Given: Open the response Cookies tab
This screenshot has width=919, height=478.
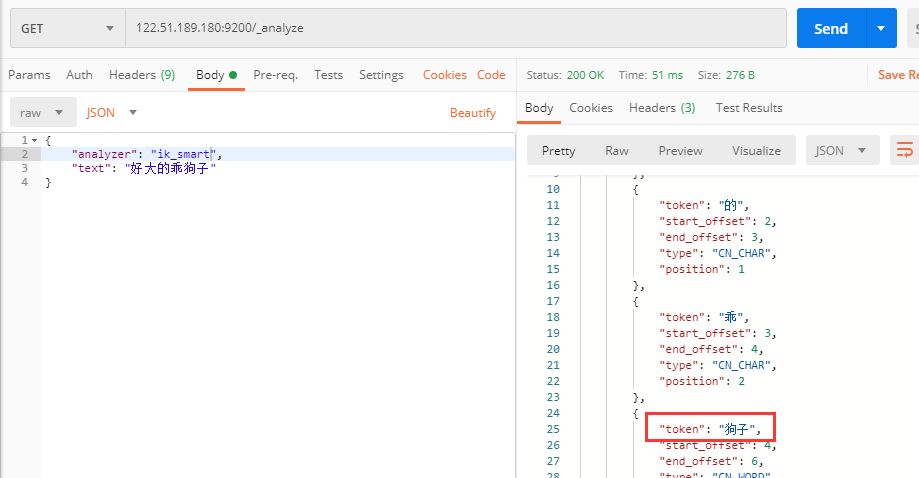Looking at the screenshot, I should tap(591, 108).
